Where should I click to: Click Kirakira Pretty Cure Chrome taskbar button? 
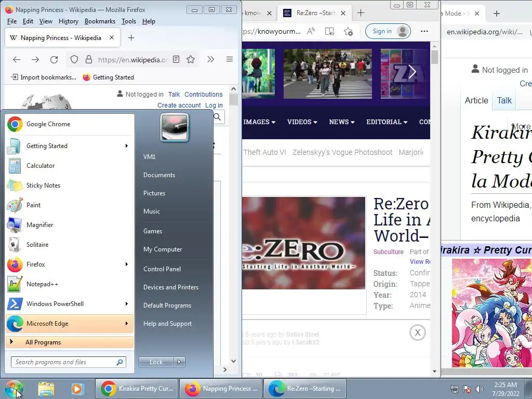[x=136, y=389]
